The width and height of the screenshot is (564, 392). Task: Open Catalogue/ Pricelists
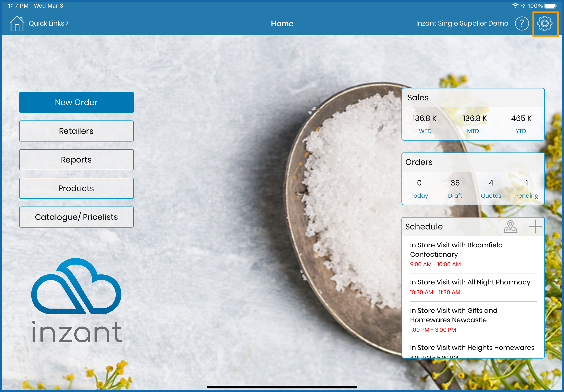tap(76, 217)
